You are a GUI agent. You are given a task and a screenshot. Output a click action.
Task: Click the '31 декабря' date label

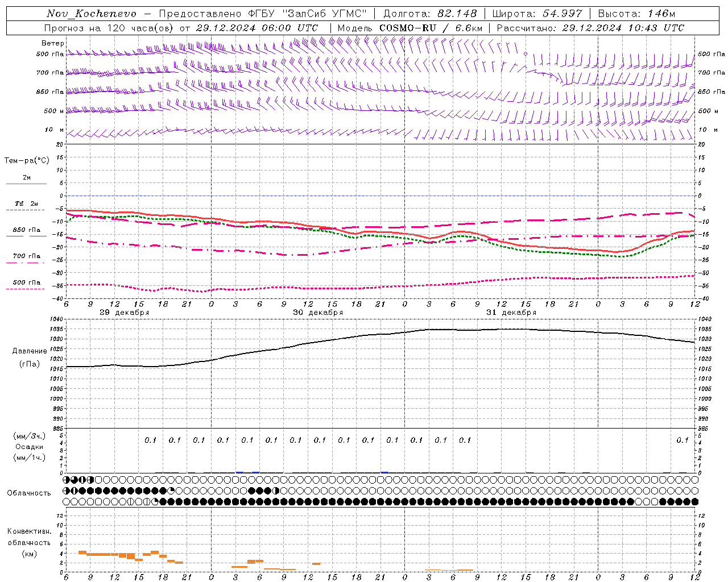[511, 313]
